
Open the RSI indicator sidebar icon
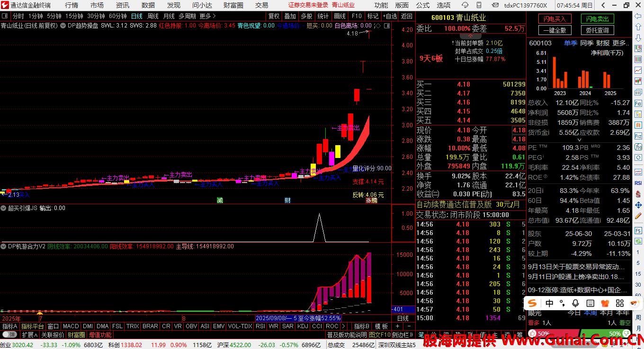pos(638,183)
